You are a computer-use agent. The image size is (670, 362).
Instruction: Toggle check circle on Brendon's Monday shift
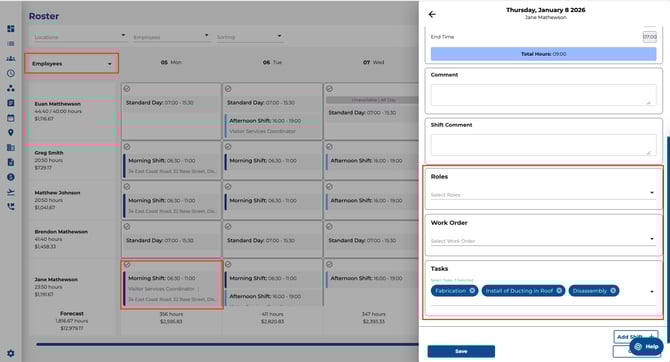[127, 227]
